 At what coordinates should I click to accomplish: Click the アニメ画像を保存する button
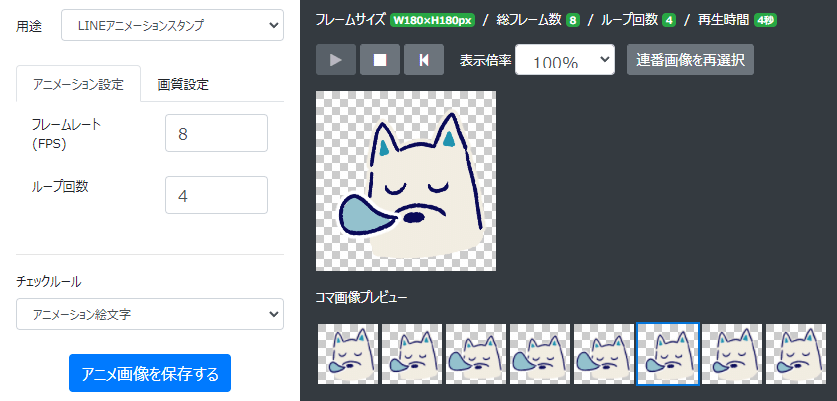click(x=150, y=373)
